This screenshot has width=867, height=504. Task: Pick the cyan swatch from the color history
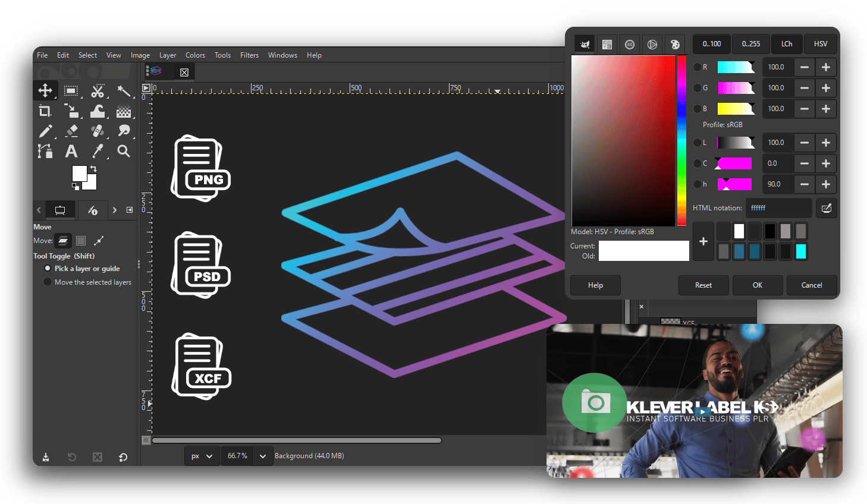tap(800, 251)
